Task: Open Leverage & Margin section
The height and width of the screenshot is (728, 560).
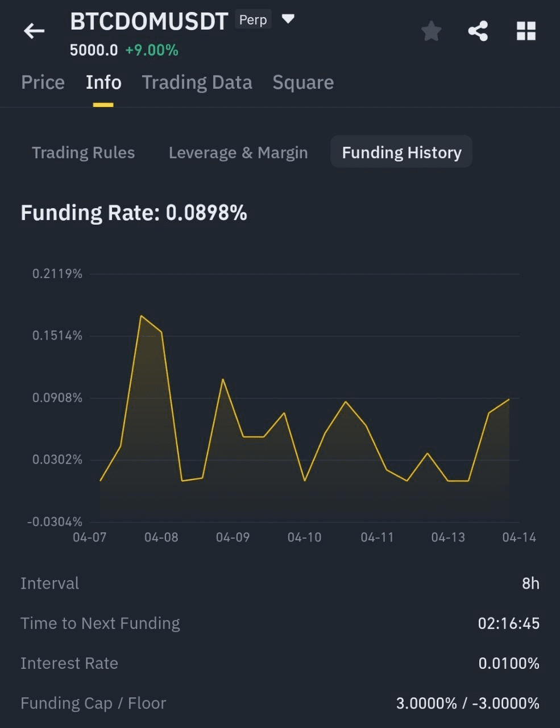Action: (x=238, y=152)
